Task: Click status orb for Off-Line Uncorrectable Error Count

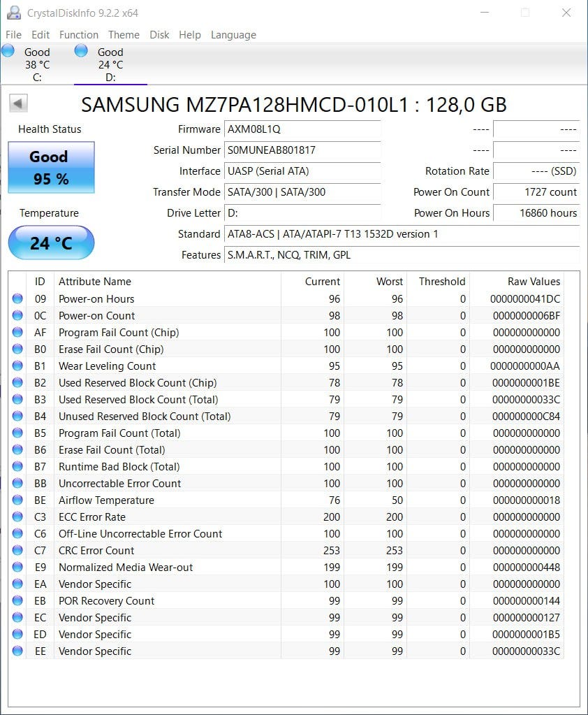Action: pyautogui.click(x=17, y=533)
